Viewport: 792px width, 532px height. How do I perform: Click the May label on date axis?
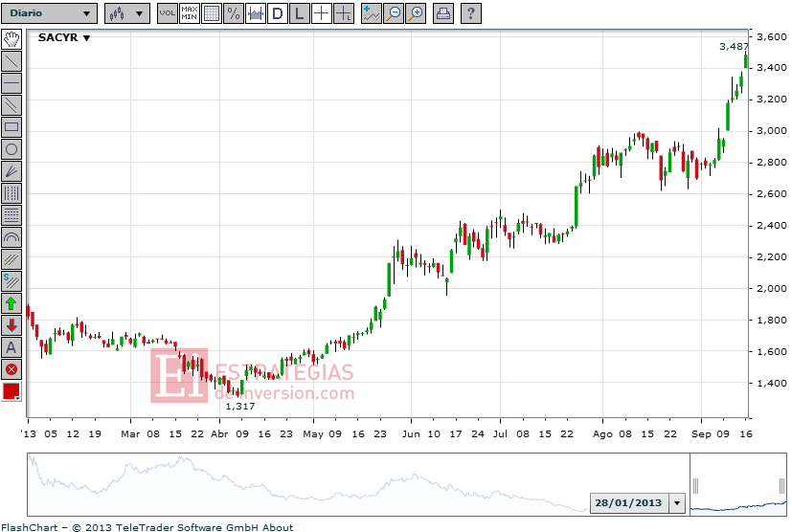(313, 434)
